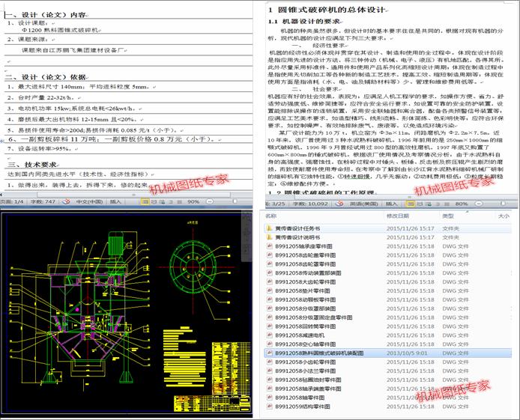This screenshot has height=420, width=520.
Task: Click the DWG icon of B991205轴承座零件图
Action: coord(270,246)
